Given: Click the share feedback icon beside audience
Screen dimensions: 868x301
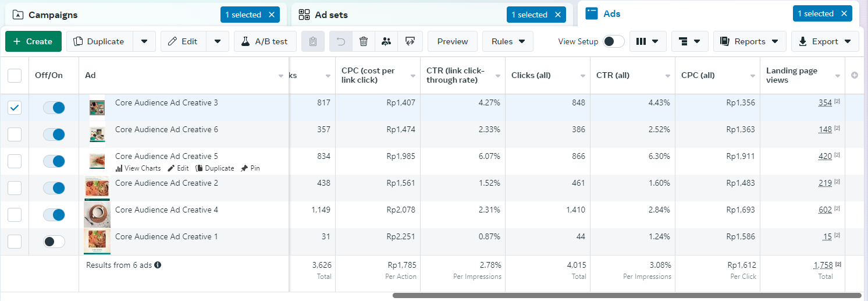Looking at the screenshot, I should click(410, 41).
